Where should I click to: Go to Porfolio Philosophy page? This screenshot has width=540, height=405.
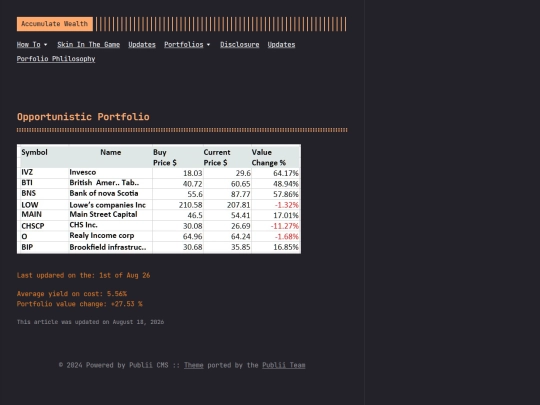point(56,59)
